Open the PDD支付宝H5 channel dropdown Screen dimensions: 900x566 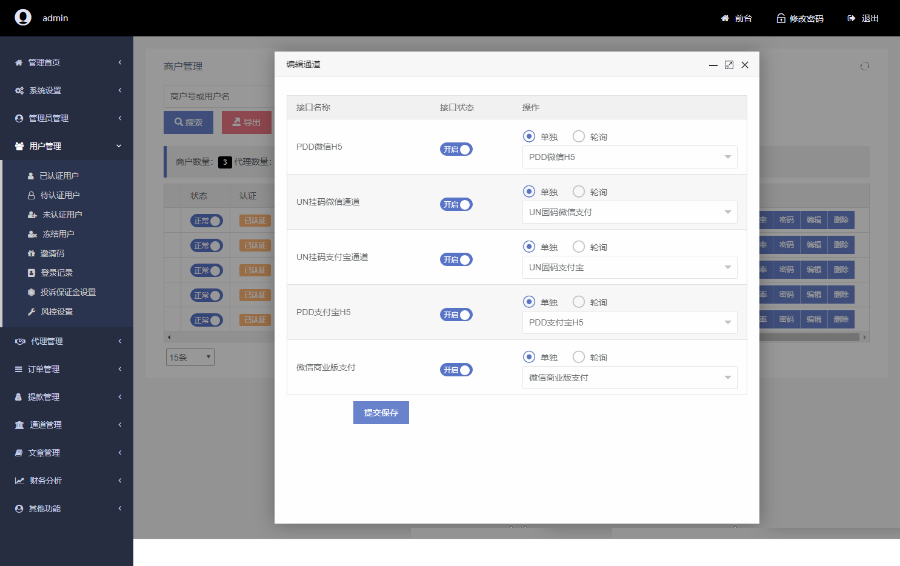click(x=630, y=322)
